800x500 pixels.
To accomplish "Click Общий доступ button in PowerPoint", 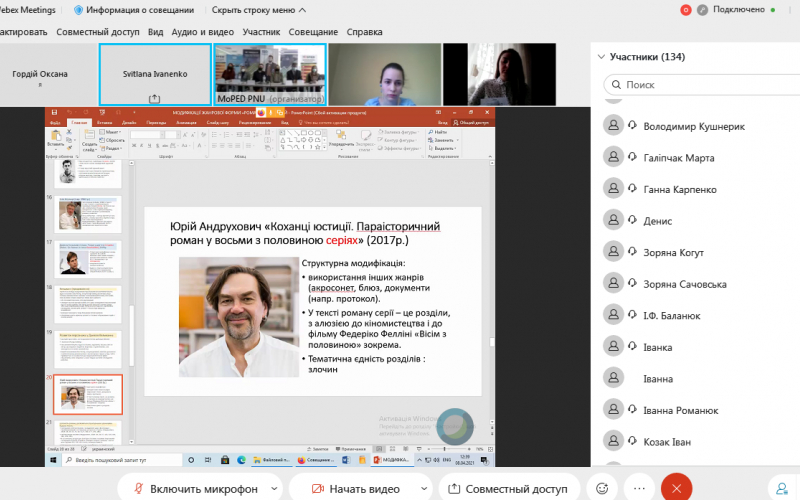I will pos(471,122).
